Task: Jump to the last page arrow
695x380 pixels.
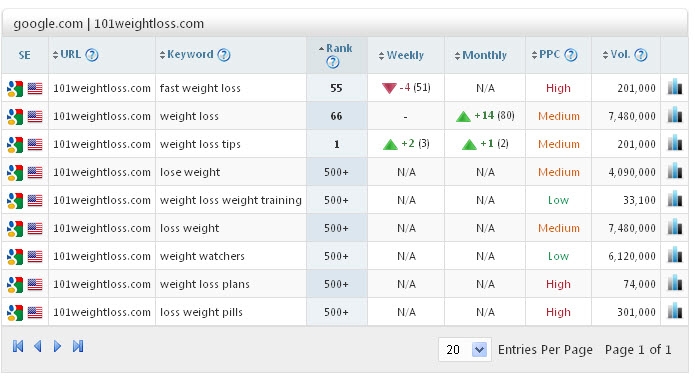Action: [78, 346]
